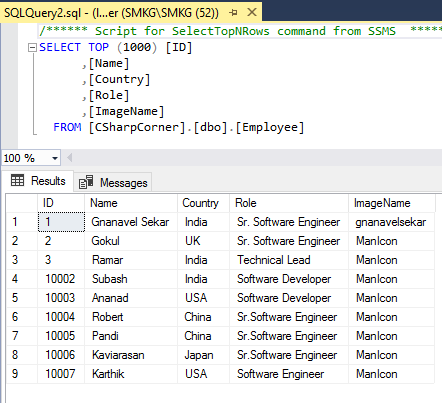Collapse the SELECT statement outline block

tap(32, 48)
